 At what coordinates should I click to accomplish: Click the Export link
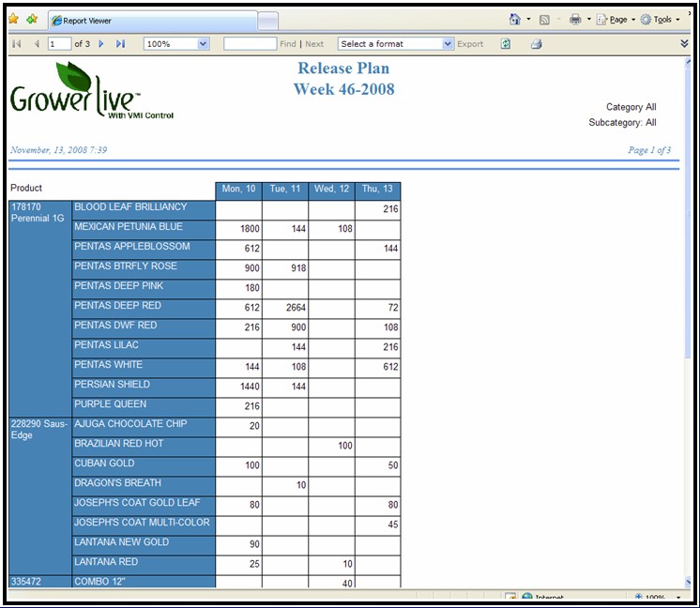coord(470,44)
